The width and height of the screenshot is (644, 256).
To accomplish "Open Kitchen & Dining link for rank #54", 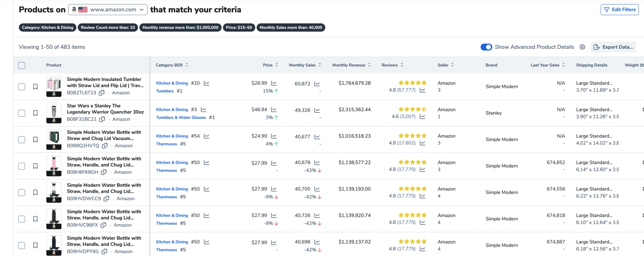I will pyautogui.click(x=172, y=136).
